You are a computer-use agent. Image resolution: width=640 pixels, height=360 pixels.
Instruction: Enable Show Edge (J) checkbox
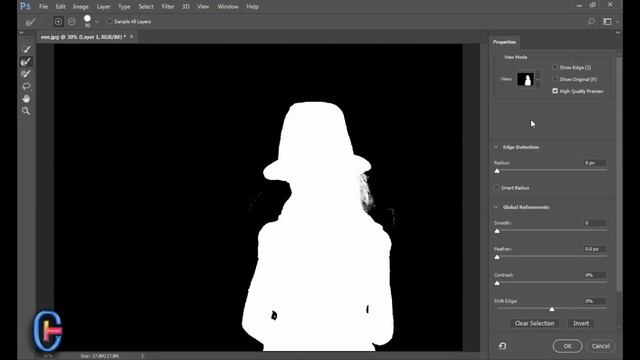555,67
